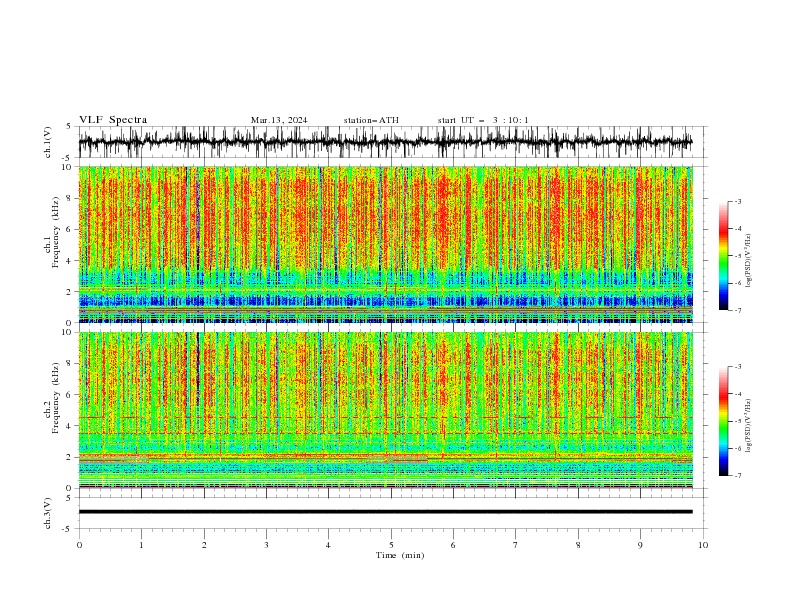The height and width of the screenshot is (612, 792).
Task: Click tick label "1" on the Time axis
Action: 141,545
